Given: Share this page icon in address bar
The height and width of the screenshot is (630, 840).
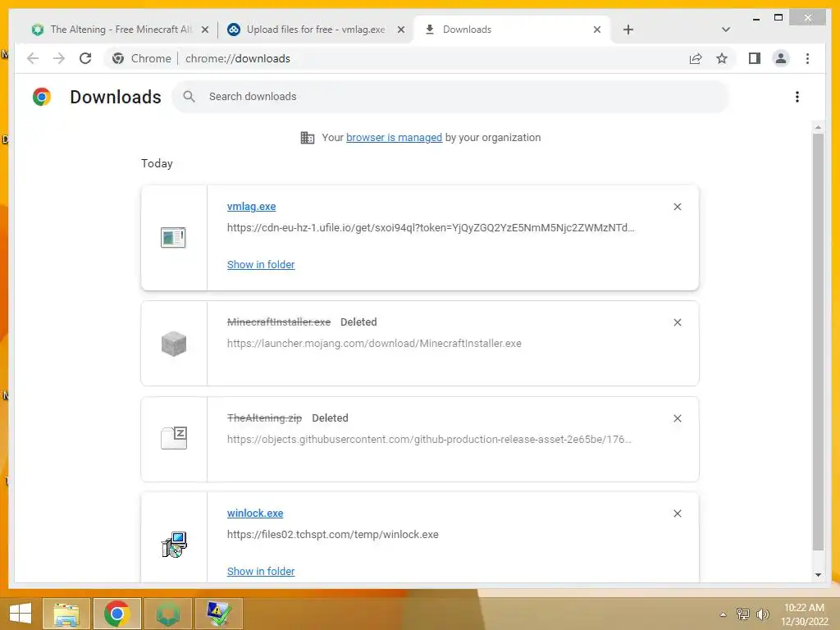Looking at the screenshot, I should (696, 58).
